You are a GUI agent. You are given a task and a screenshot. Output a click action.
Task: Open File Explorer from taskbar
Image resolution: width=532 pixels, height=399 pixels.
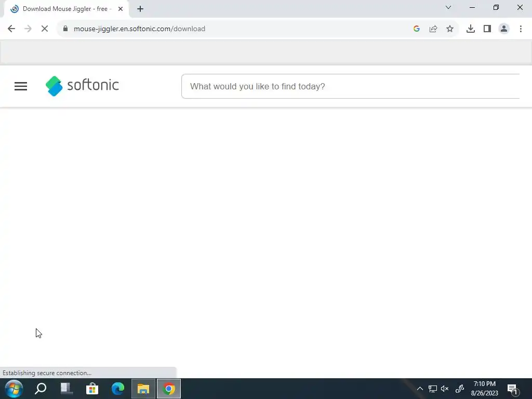[x=143, y=389]
